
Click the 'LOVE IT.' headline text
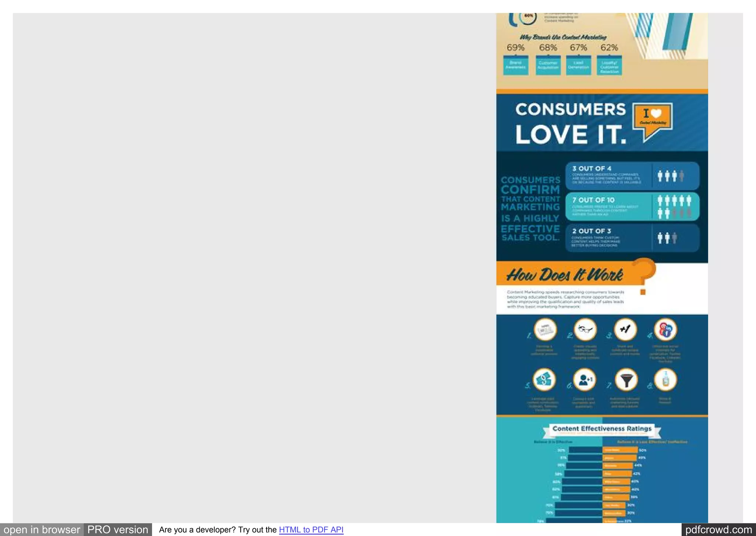571,134
